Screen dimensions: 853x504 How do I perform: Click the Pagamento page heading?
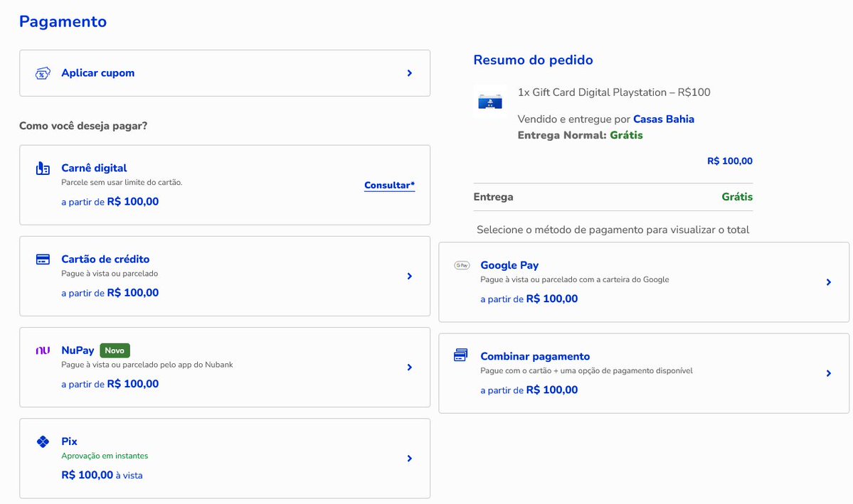[63, 22]
